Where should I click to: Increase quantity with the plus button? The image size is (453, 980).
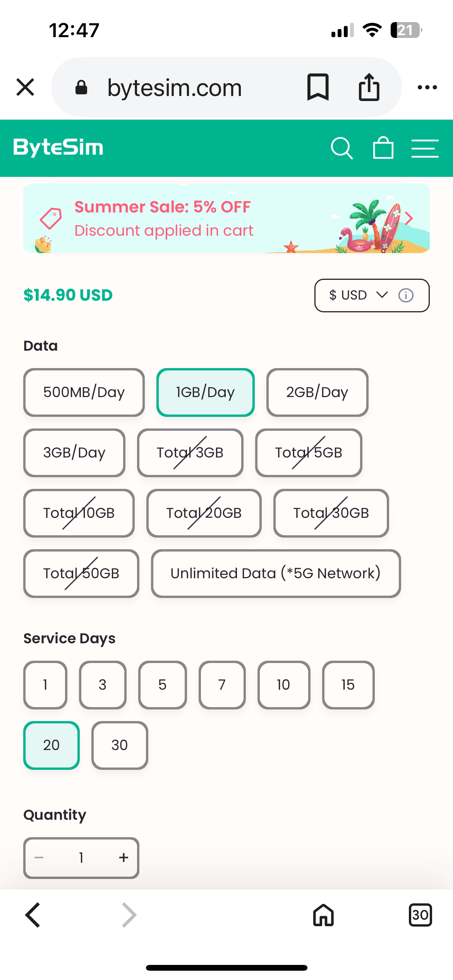click(124, 858)
